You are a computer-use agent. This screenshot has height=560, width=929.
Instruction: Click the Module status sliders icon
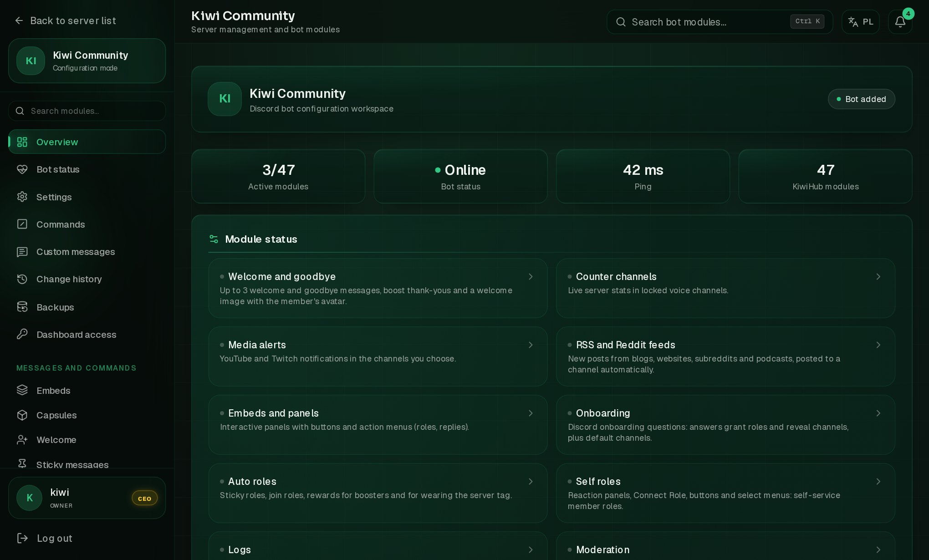tap(214, 239)
